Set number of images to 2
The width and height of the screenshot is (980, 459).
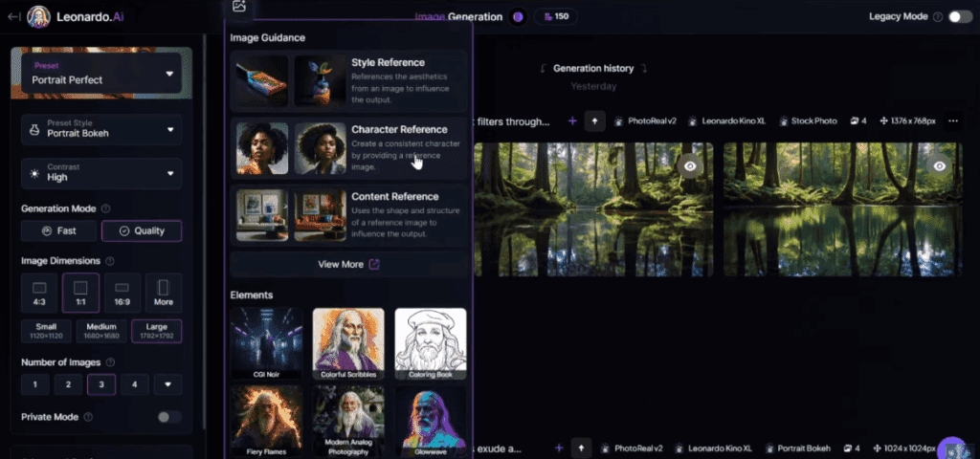click(68, 384)
